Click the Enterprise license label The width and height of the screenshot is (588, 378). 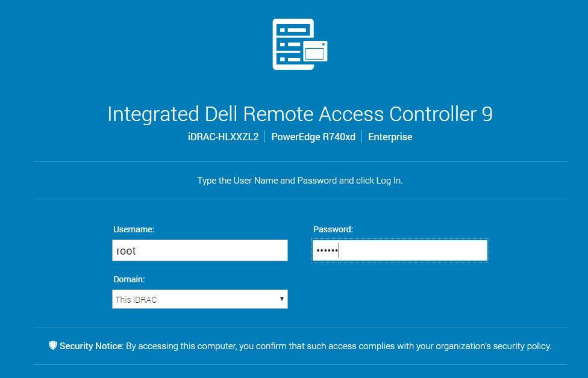pyautogui.click(x=390, y=137)
